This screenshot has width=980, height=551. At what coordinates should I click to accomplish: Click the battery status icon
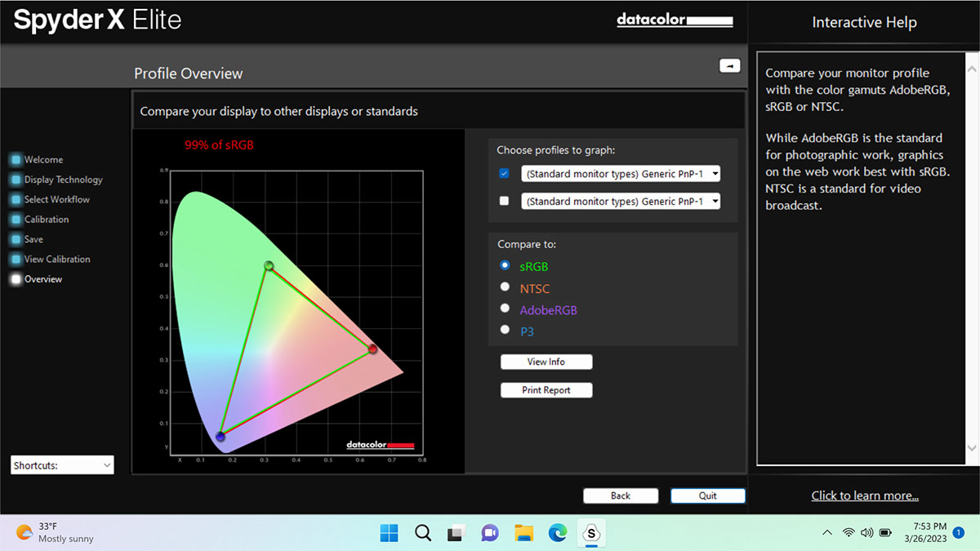[886, 533]
